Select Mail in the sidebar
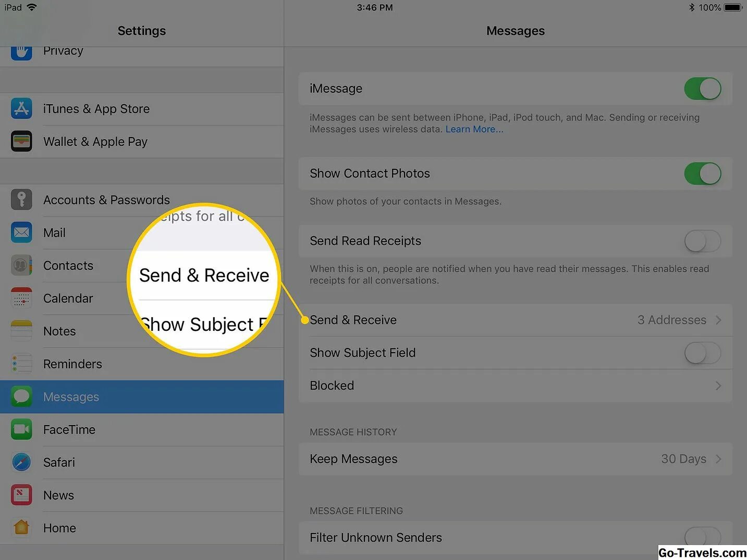747x560 pixels. (x=142, y=233)
